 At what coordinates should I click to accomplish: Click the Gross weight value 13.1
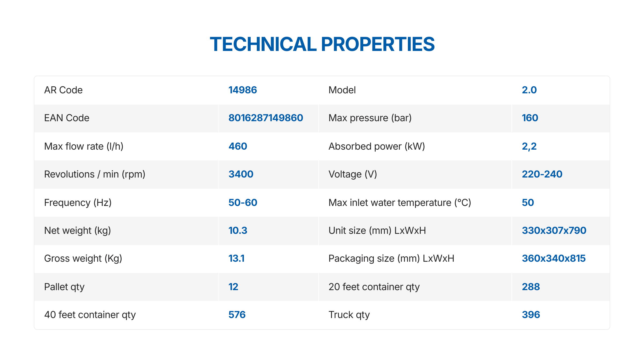point(236,258)
